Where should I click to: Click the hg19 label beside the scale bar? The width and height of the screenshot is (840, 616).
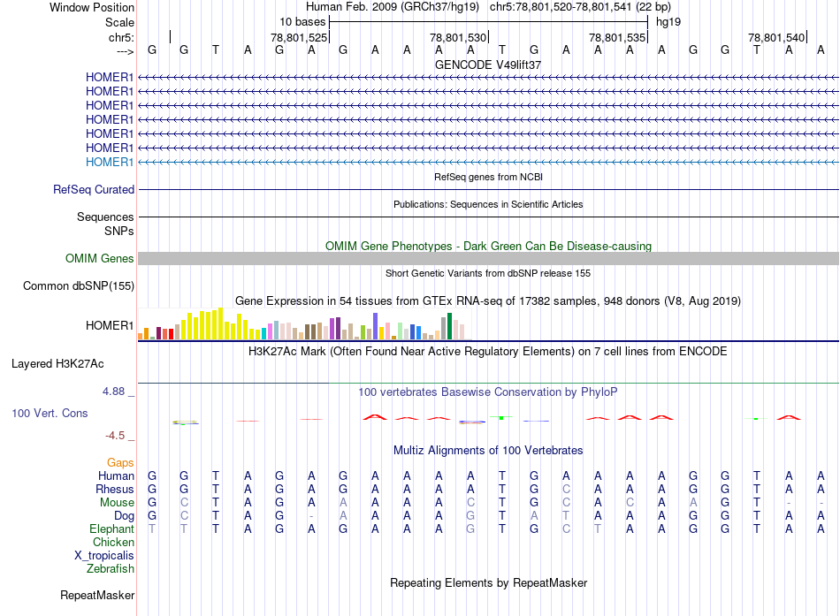point(668,22)
